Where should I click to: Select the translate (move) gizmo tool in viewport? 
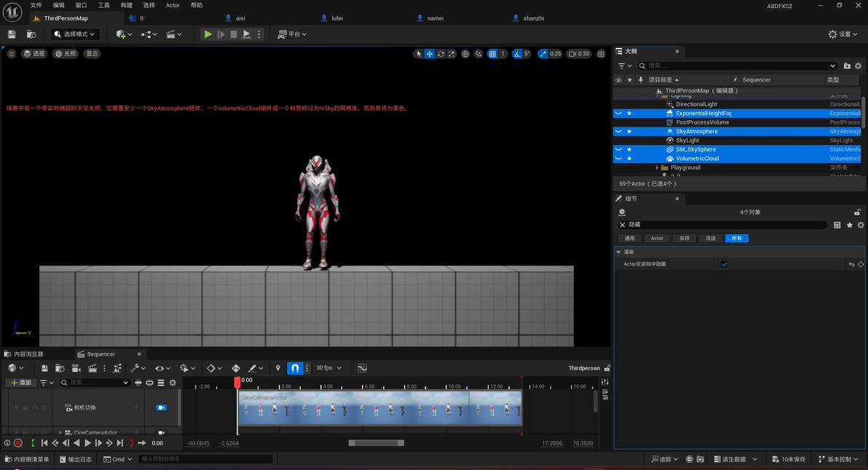(x=430, y=54)
